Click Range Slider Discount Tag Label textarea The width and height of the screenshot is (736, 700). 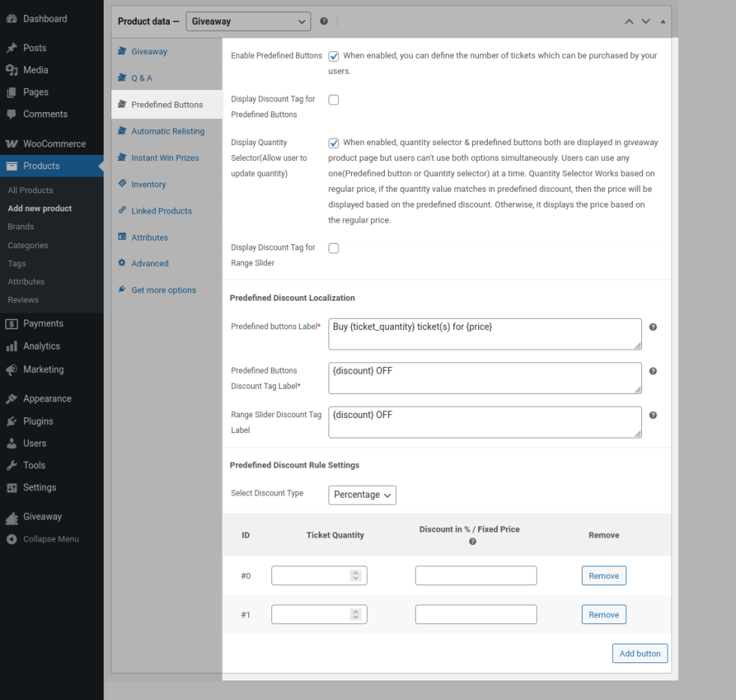click(485, 422)
